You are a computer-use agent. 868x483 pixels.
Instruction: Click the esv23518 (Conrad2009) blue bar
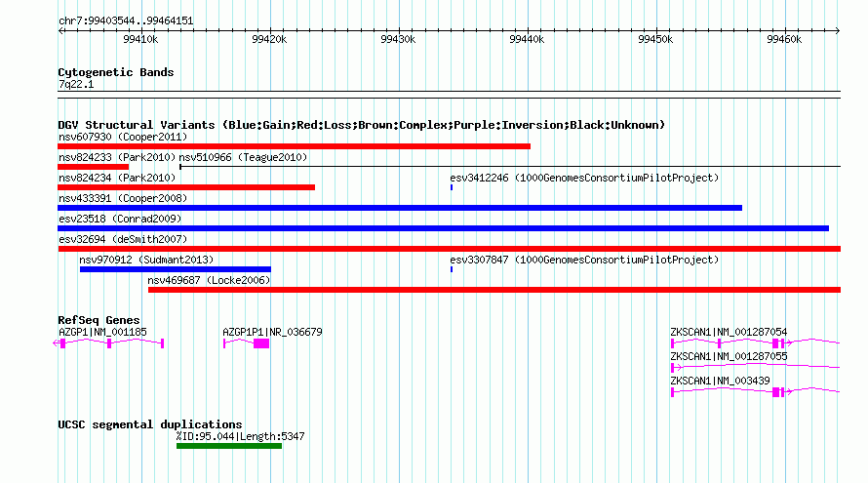(x=444, y=228)
